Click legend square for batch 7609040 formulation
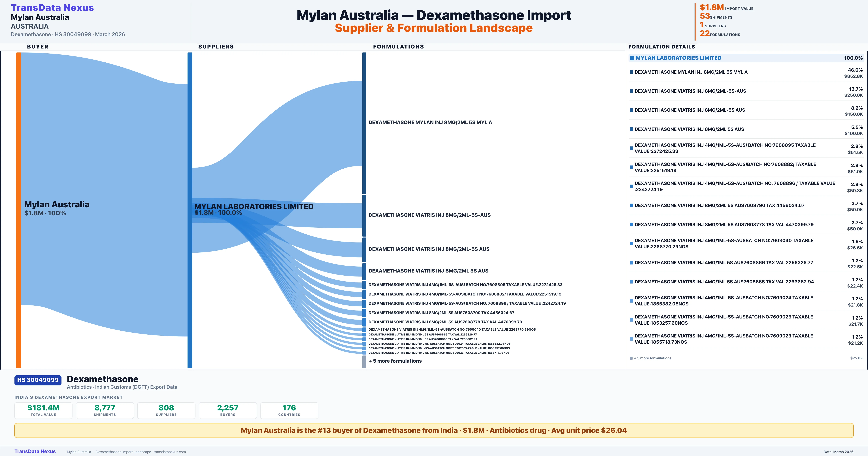The width and height of the screenshot is (868, 456). 631,244
